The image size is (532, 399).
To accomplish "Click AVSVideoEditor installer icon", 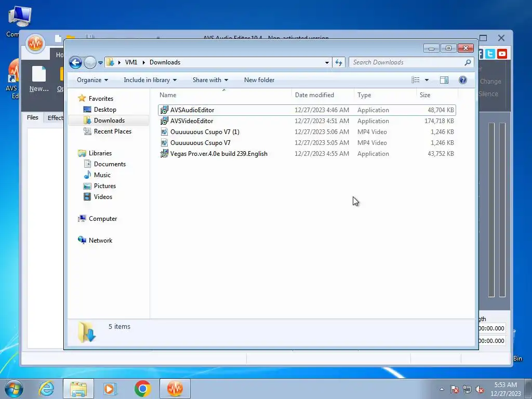I will tap(164, 121).
